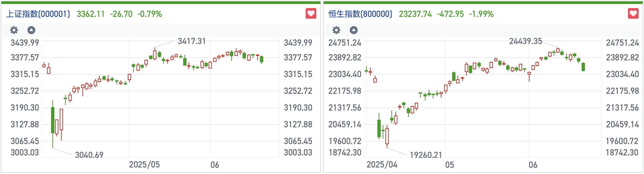Toggle favorite heart for 上证指数
This screenshot has width=644, height=174.
coord(311,14)
